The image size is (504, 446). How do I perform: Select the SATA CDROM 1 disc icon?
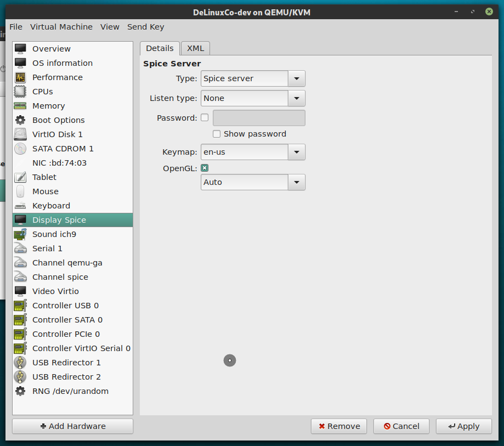[x=20, y=148]
